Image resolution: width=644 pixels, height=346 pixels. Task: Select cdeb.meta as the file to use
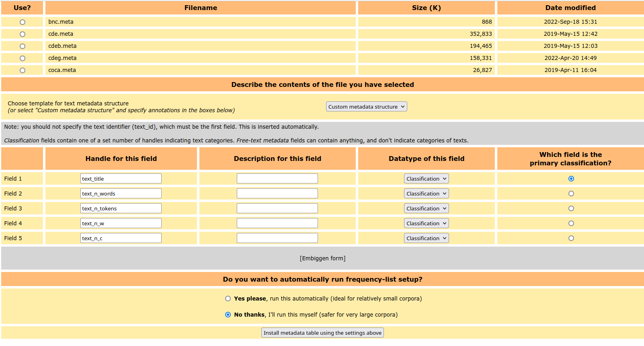23,46
